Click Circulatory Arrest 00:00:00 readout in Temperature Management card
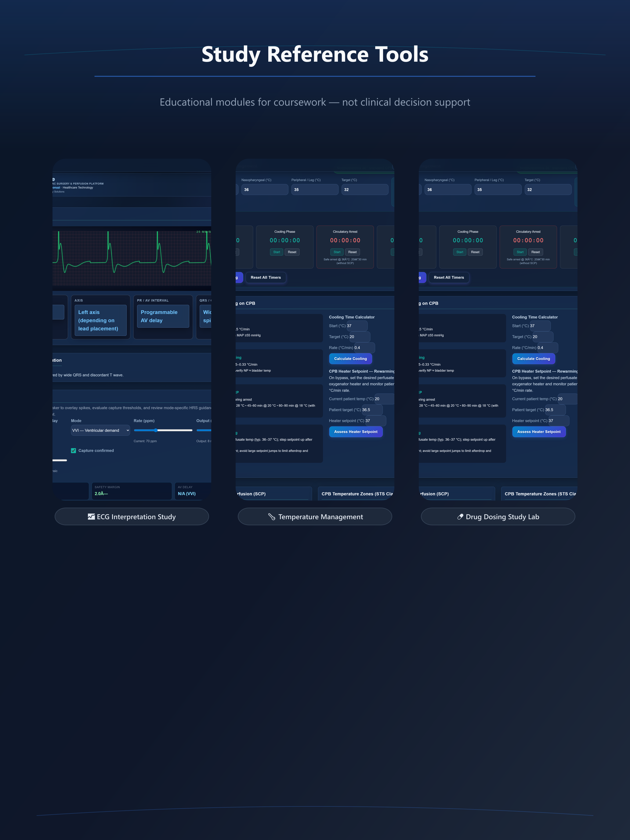This screenshot has height=840, width=630. [x=345, y=241]
